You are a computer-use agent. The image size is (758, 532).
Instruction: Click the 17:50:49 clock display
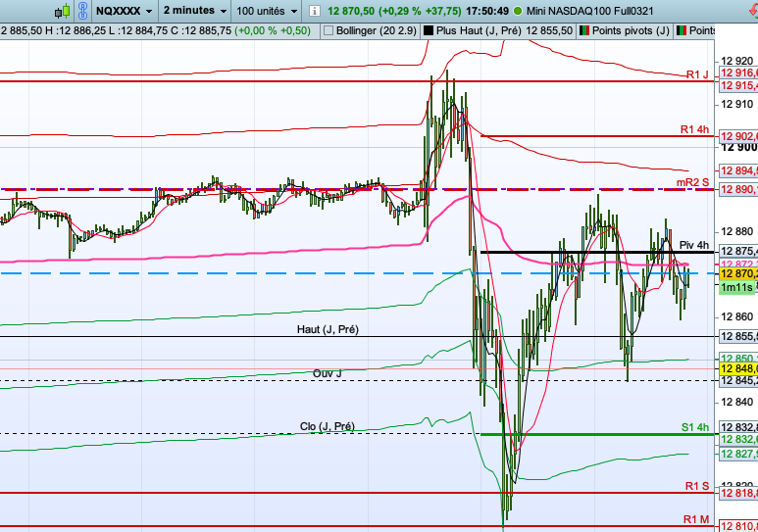coord(486,11)
